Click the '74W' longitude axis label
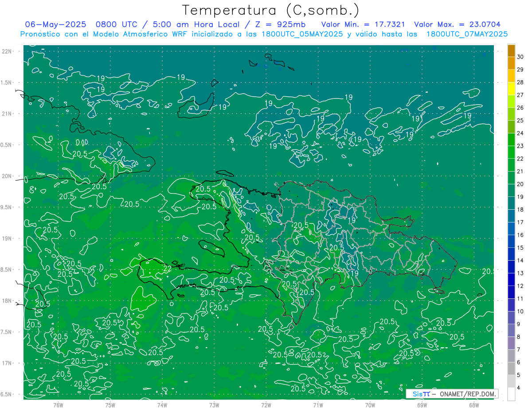532x411 pixels. 162,405
